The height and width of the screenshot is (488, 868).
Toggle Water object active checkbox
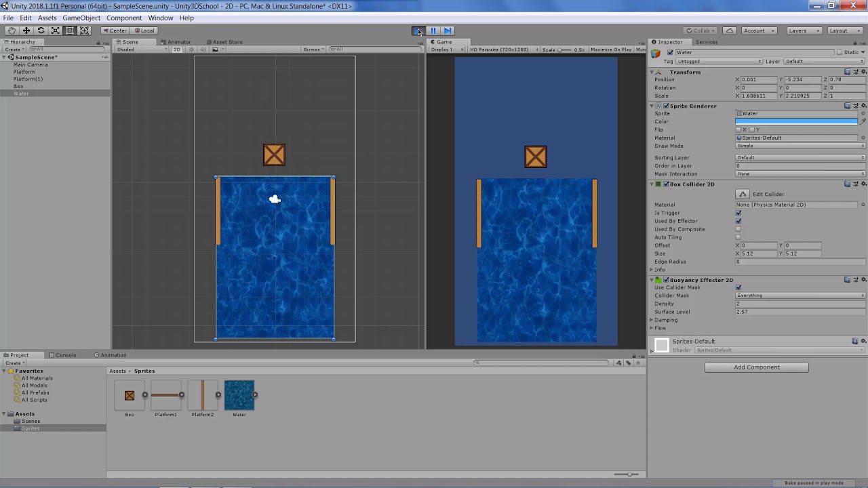pyautogui.click(x=670, y=53)
